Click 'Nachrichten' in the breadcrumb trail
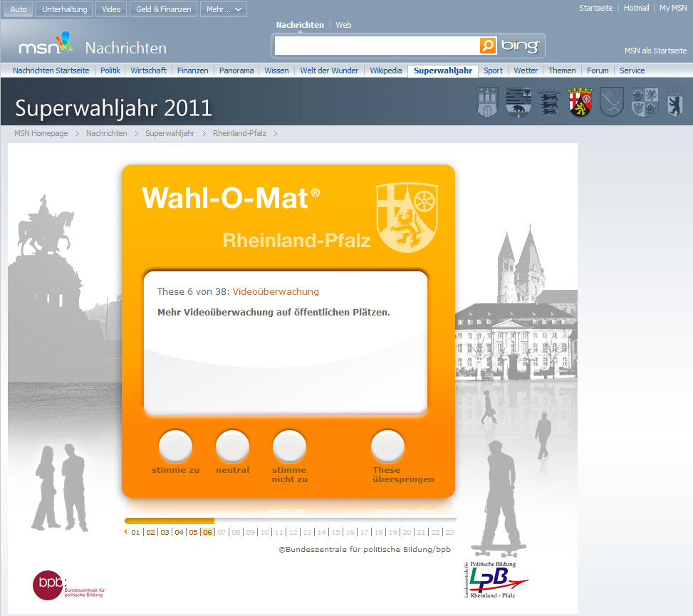 107,133
